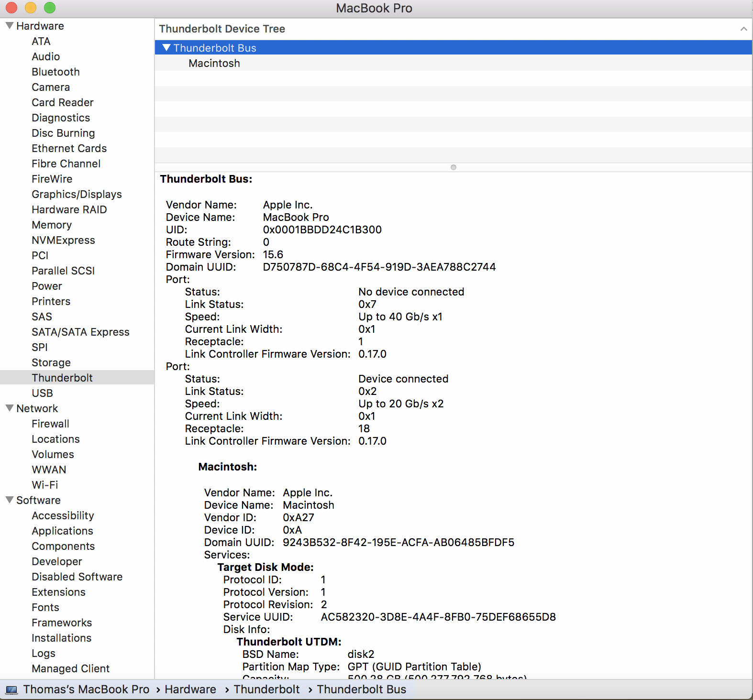Show Wi-Fi information
This screenshot has width=753, height=700.
tap(45, 485)
